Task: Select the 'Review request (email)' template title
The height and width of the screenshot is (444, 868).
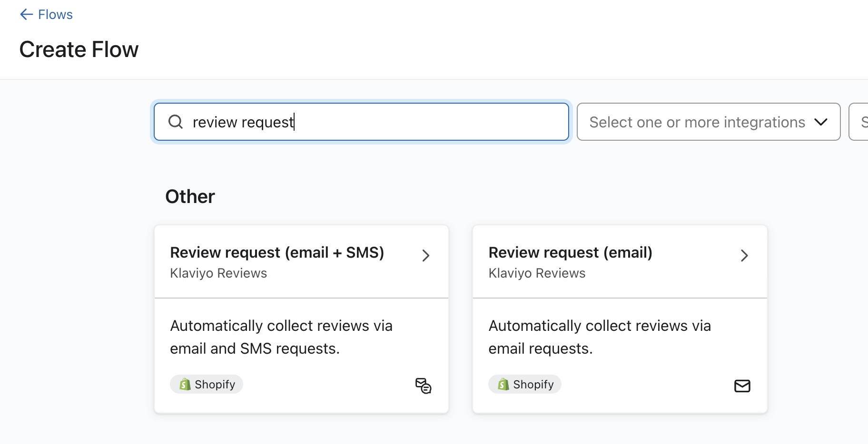Action: tap(570, 252)
